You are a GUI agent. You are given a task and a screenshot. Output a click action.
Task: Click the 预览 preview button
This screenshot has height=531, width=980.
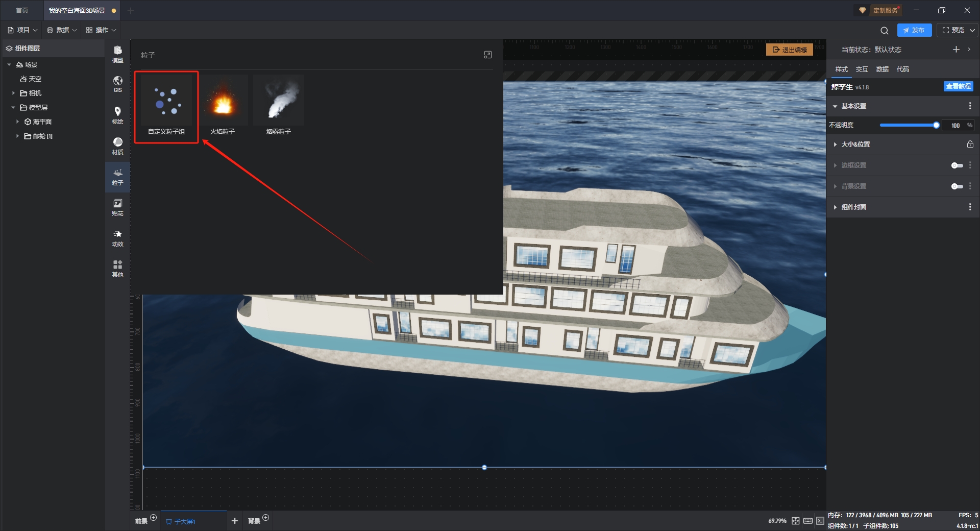953,30
